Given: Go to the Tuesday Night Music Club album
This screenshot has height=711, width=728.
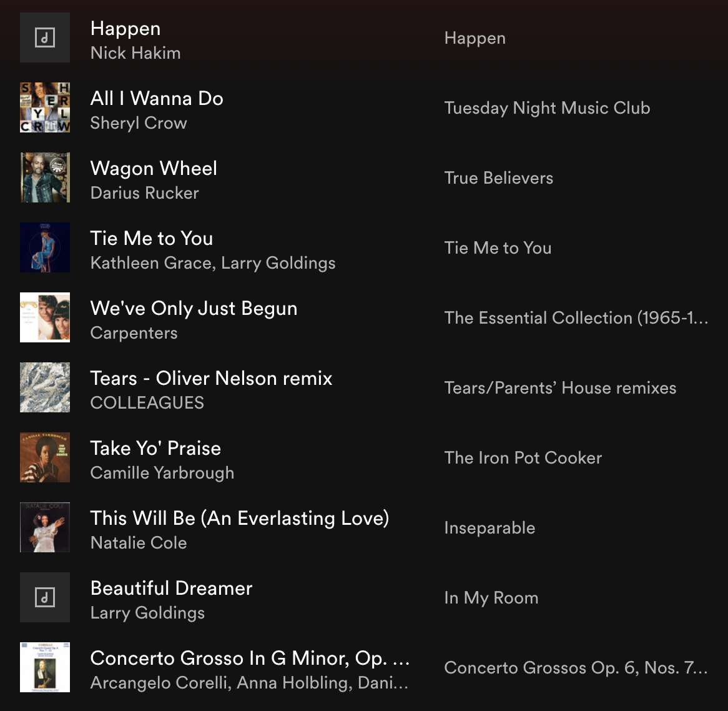Looking at the screenshot, I should tap(547, 108).
